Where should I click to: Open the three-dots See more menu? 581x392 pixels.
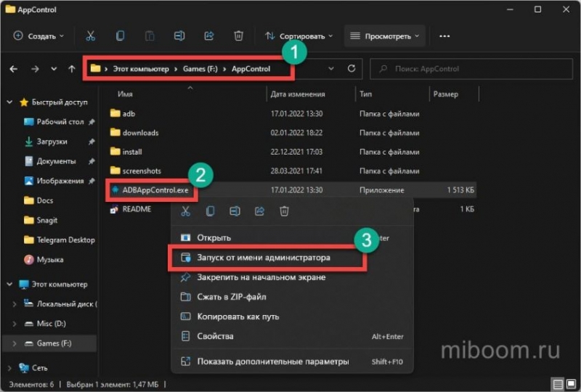point(444,36)
